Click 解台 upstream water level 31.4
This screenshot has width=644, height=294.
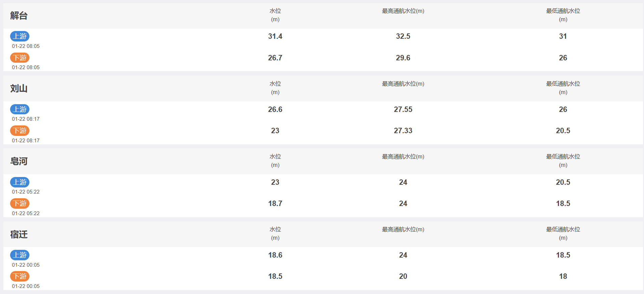click(275, 36)
